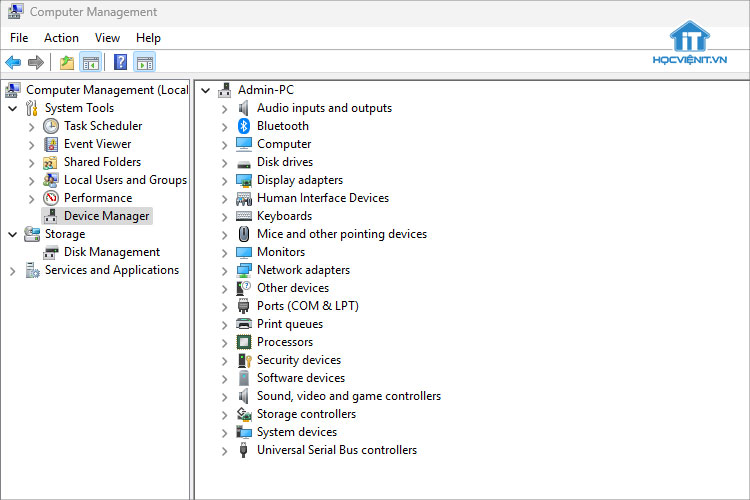Select the Other devices label
The image size is (750, 500).
(x=293, y=288)
